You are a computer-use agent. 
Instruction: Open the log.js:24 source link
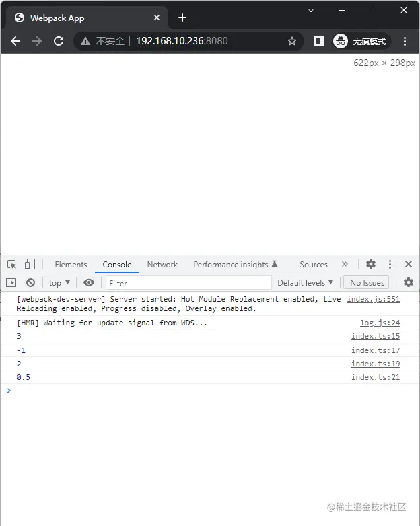380,323
